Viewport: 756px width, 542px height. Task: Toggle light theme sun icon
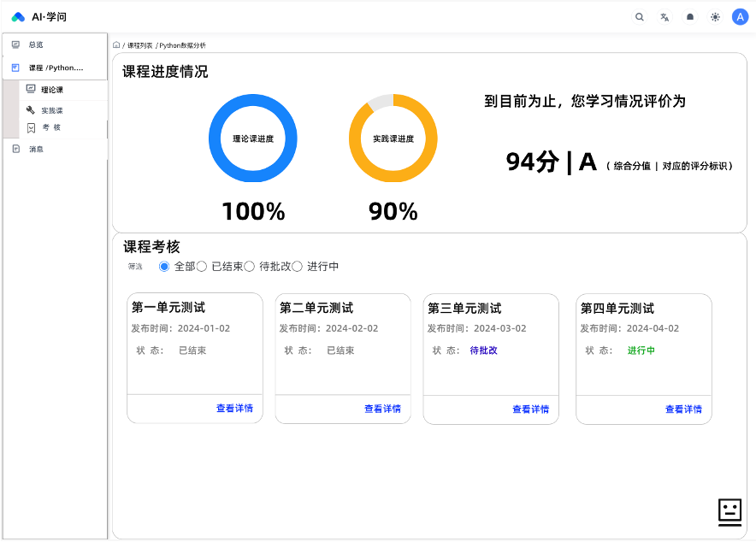[715, 17]
